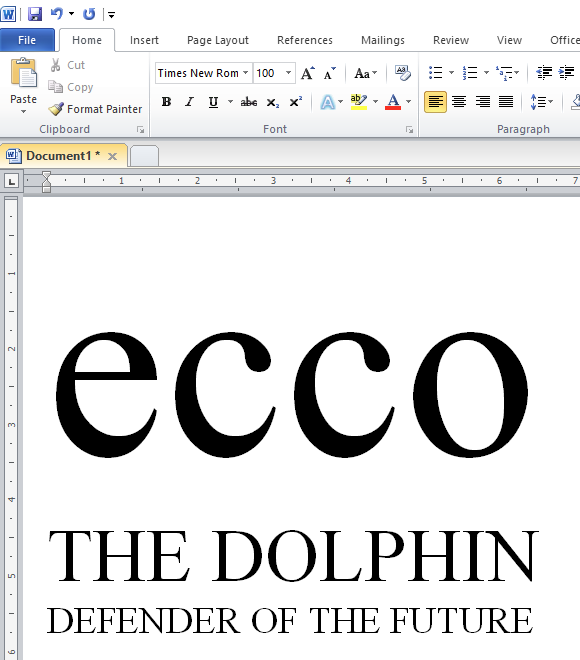This screenshot has width=580, height=660.
Task: Open the Page Layout tab
Action: tap(218, 40)
